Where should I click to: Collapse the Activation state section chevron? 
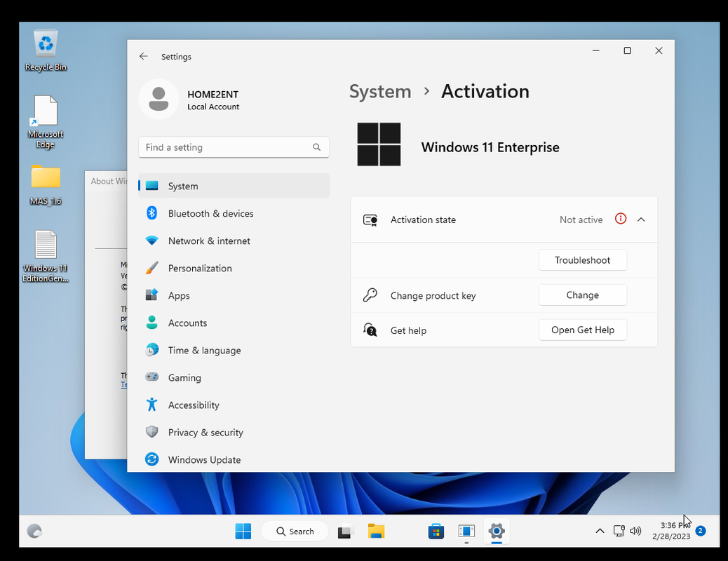(641, 219)
